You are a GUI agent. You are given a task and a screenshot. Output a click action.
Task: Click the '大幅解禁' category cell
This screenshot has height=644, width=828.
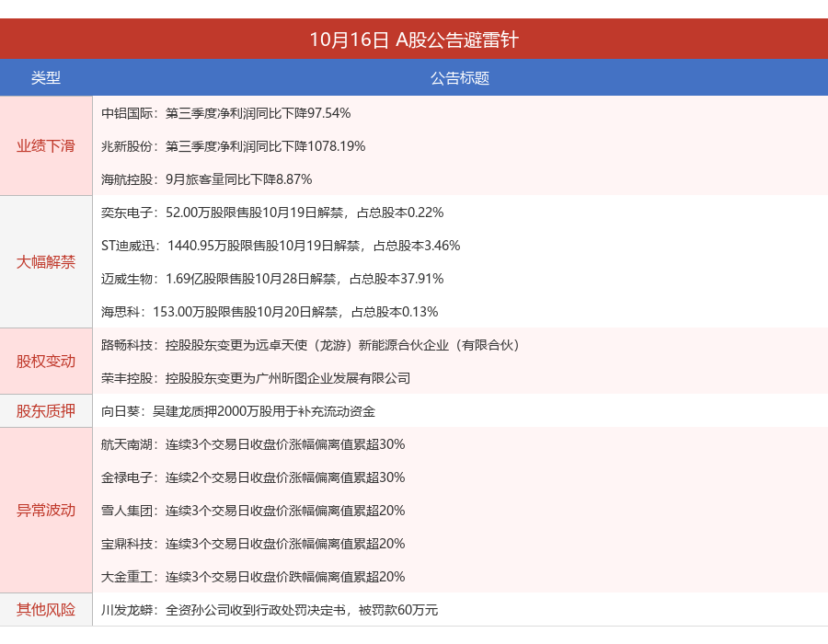pos(46,262)
